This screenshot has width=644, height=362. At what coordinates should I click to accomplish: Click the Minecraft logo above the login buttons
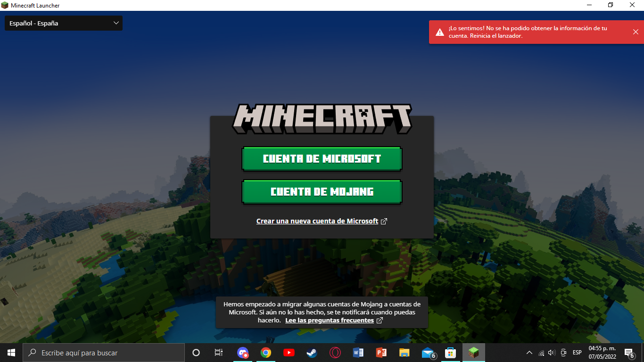(322, 118)
